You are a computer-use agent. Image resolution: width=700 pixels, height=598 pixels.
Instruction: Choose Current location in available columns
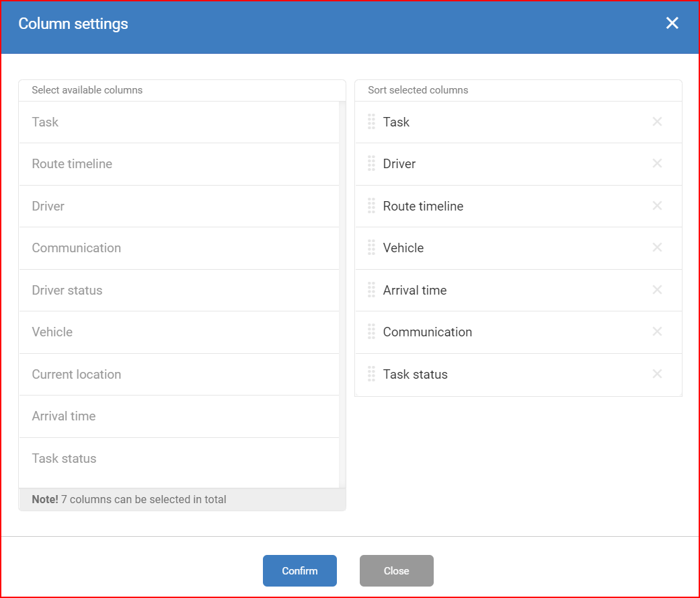pos(179,374)
